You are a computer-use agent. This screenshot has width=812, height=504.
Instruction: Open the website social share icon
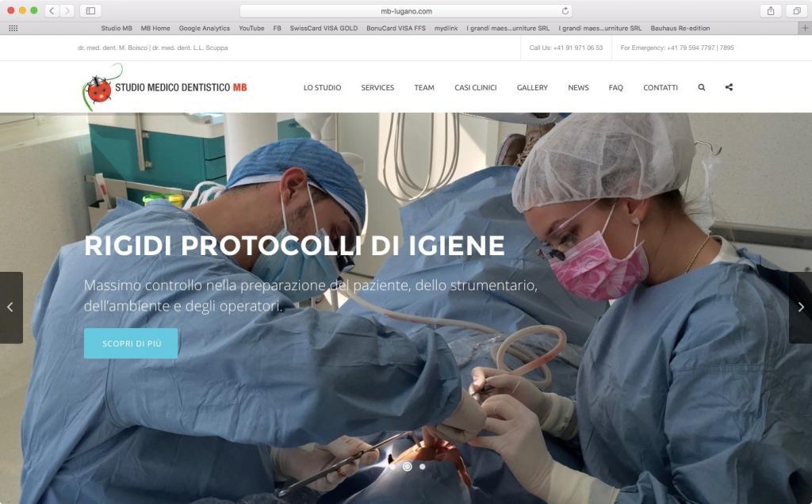click(729, 87)
